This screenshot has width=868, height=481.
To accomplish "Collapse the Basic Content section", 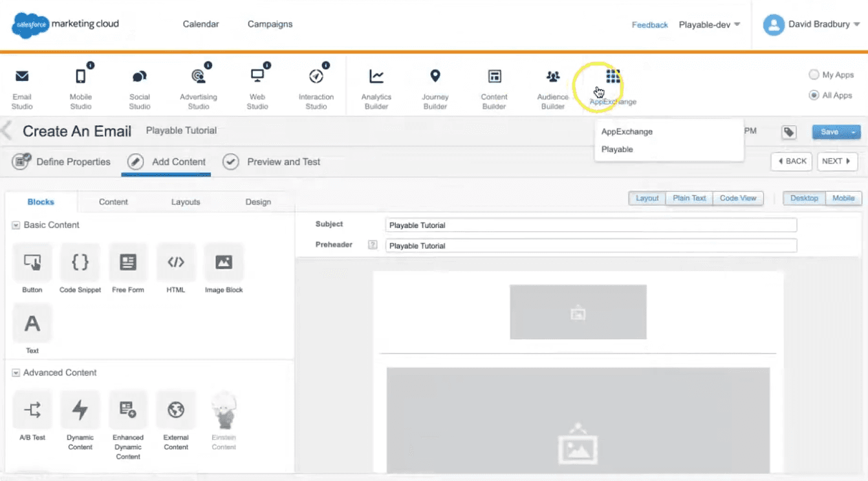I will pos(16,225).
